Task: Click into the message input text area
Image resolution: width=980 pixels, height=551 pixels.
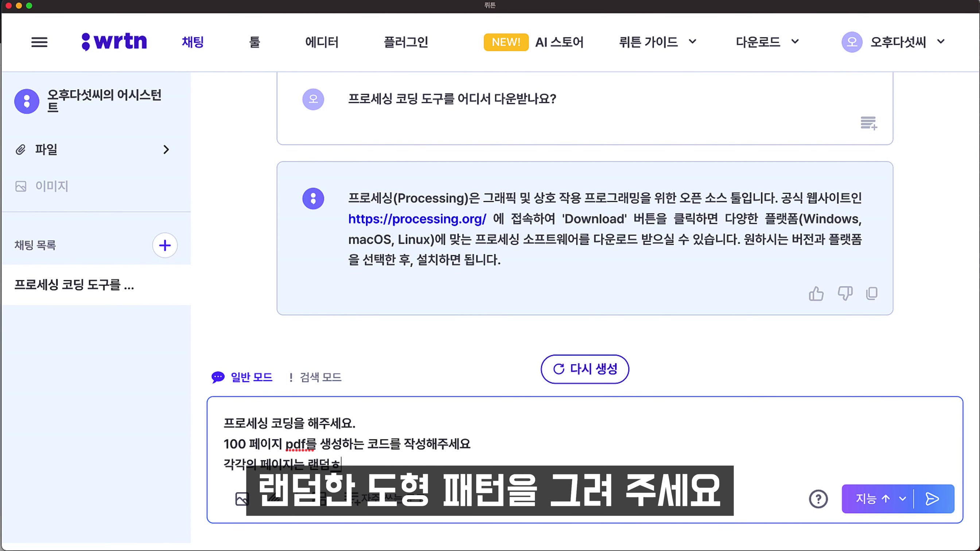Action: [584, 444]
